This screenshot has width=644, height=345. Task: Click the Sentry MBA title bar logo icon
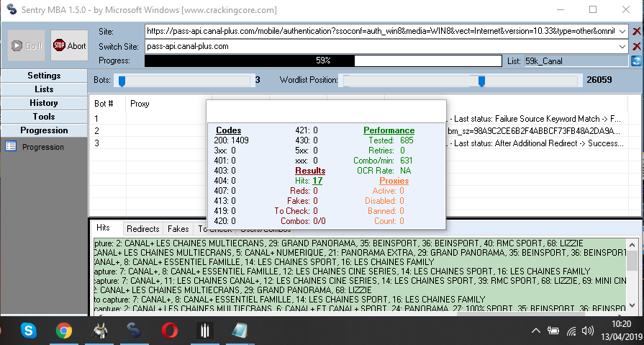[12, 9]
